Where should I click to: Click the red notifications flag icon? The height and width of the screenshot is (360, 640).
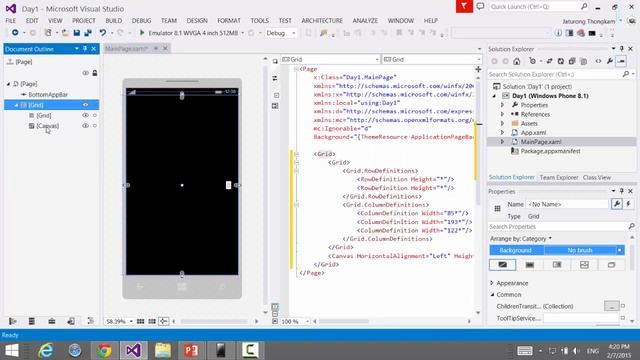(464, 7)
